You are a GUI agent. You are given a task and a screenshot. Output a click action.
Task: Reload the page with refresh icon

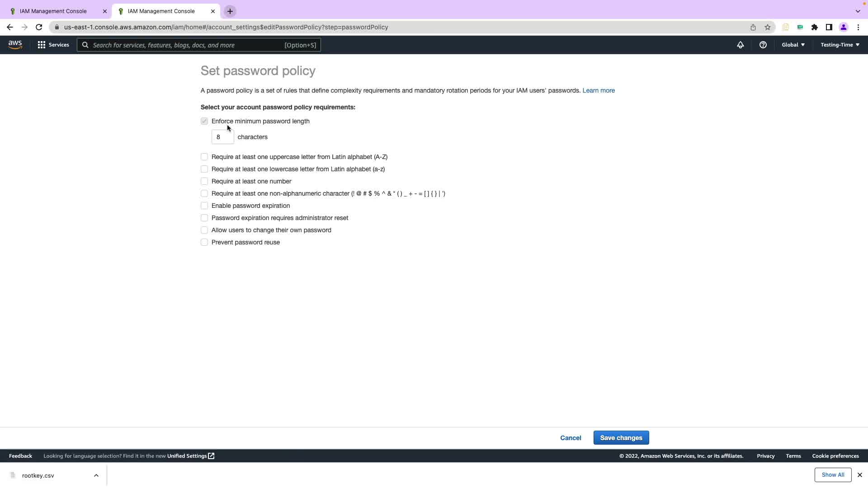(39, 27)
